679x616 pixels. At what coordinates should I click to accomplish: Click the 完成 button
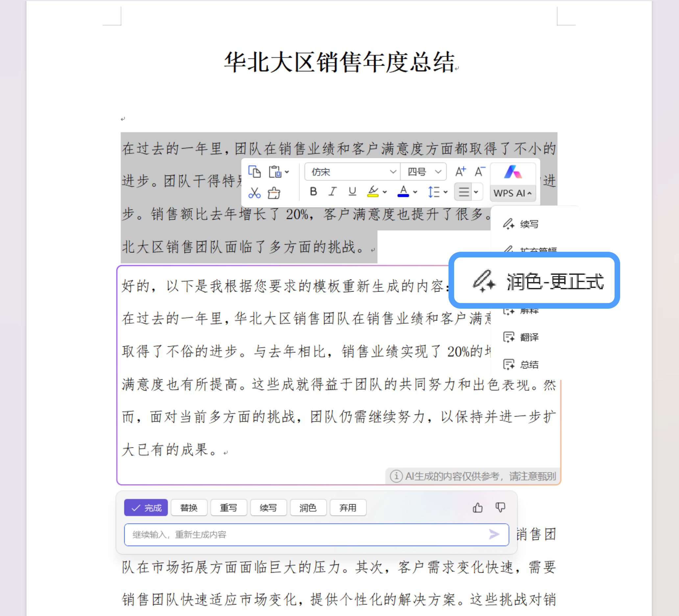point(146,508)
